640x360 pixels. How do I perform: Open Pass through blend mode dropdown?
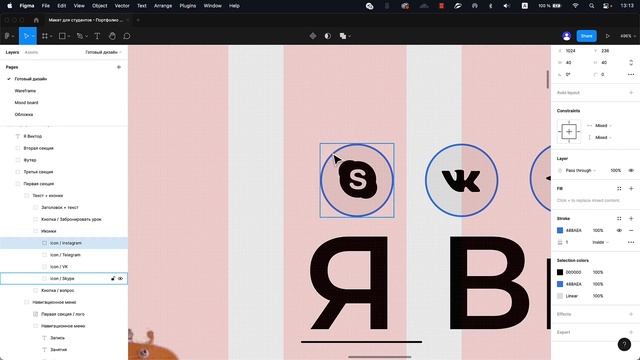coord(581,170)
